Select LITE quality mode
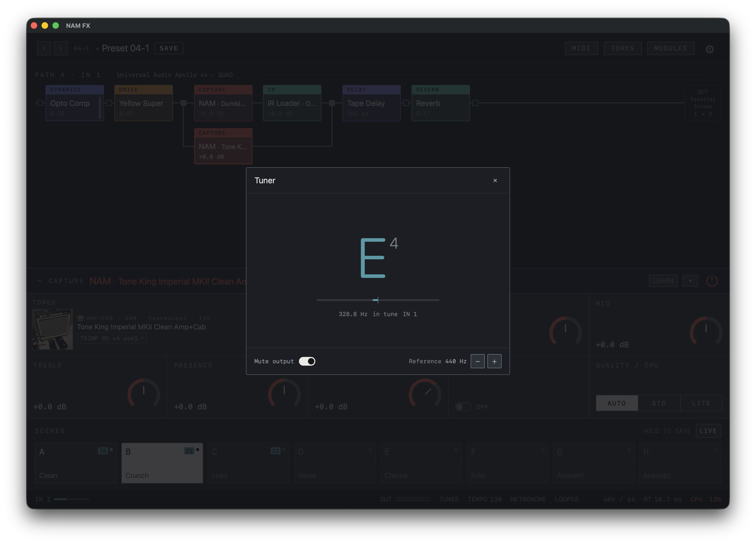The height and width of the screenshot is (544, 756). click(701, 403)
